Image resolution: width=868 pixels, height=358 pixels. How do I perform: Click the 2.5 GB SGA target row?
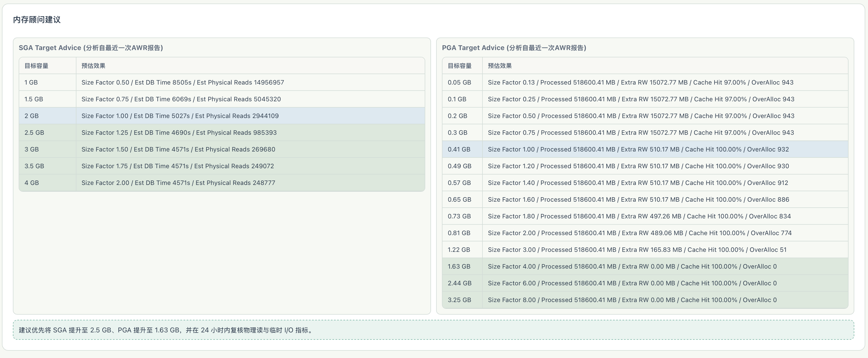(x=222, y=132)
